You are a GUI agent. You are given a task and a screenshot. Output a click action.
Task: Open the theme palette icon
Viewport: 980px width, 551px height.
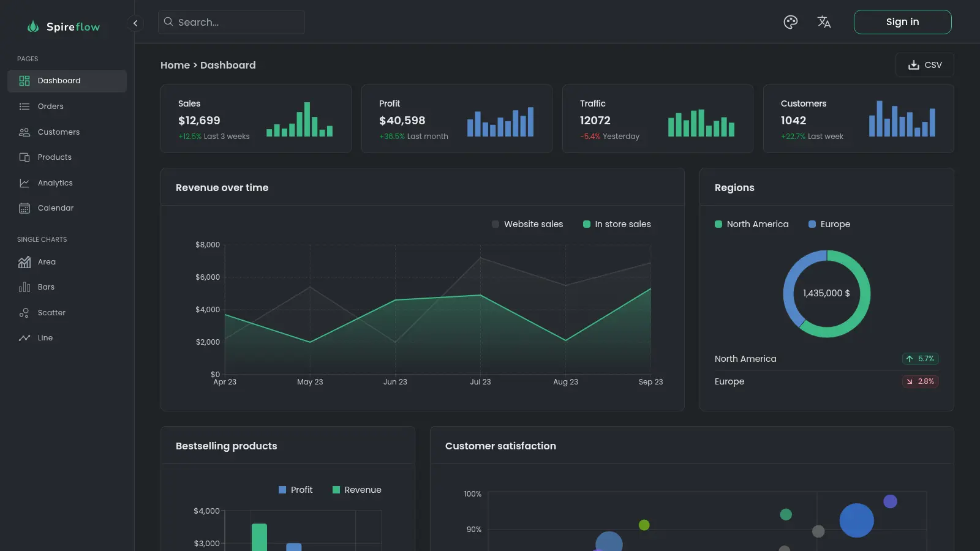click(791, 22)
